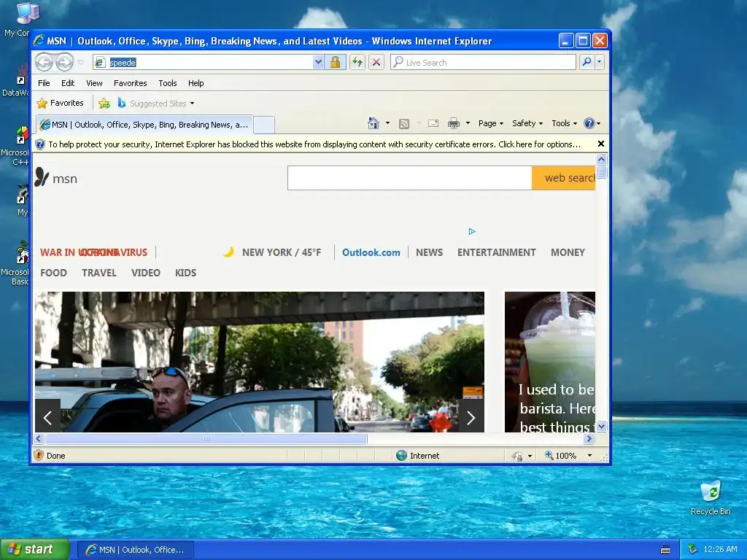Screen dimensions: 747x560
Task: Open the Favorites menu
Action: click(x=130, y=83)
